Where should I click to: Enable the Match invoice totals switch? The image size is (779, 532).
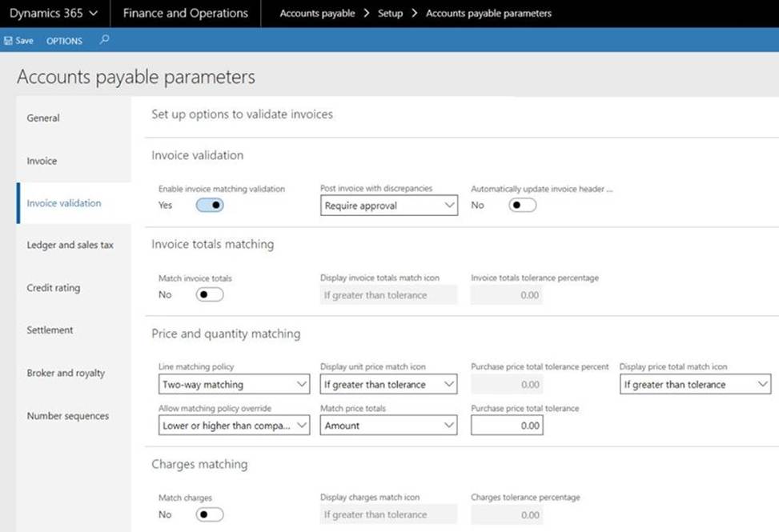(210, 295)
